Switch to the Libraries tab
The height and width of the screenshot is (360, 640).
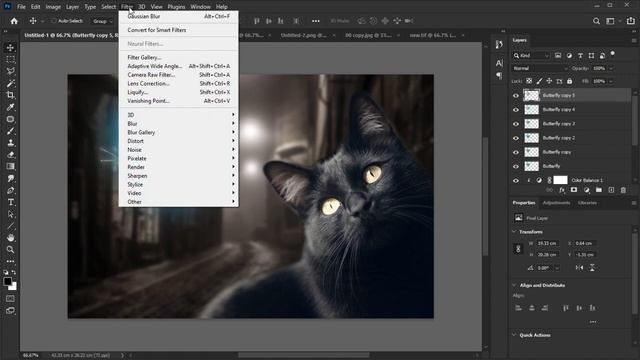coord(587,203)
